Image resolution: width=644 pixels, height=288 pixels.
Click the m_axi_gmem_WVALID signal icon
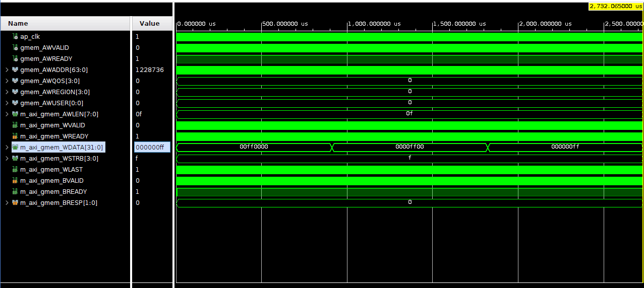click(x=15, y=125)
